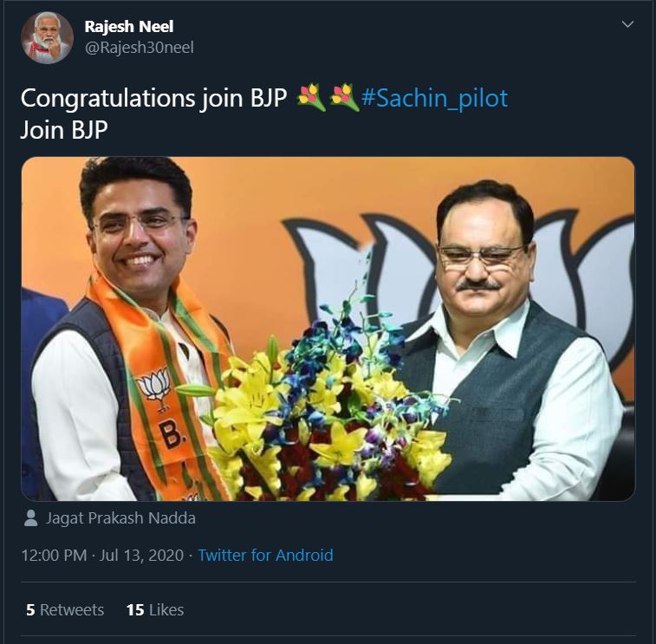Click the first bouquet emoji in the tweet
Viewport: 656px width, 644px height.
point(310,98)
